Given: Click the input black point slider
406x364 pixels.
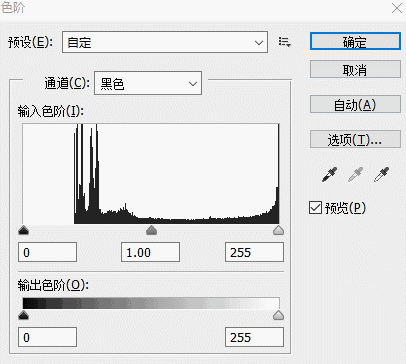Looking at the screenshot, I should 23,230.
